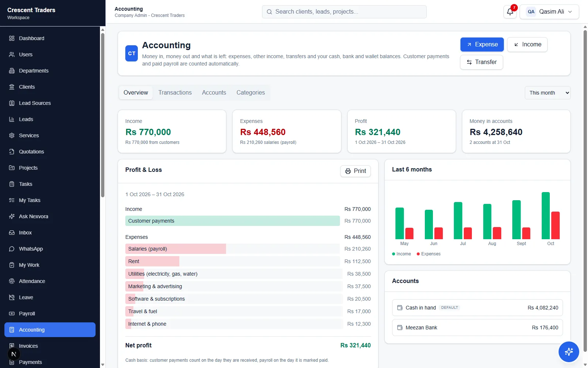Click the Transfer button
Screen dimensions: 588x368
tap(481, 62)
